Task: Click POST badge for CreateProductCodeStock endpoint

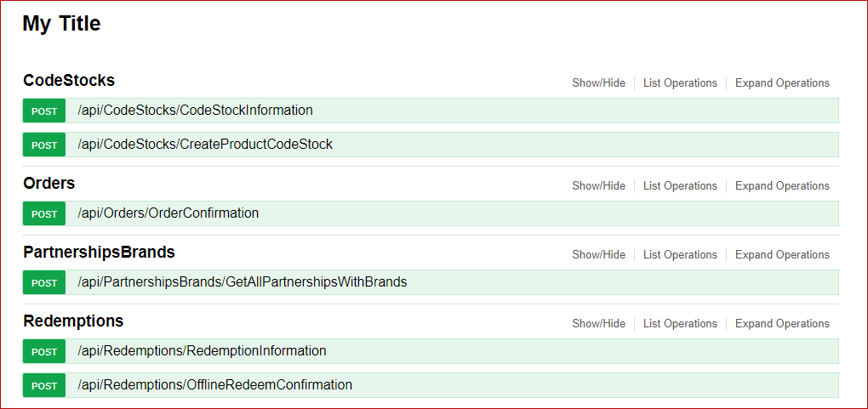Action: pos(44,145)
